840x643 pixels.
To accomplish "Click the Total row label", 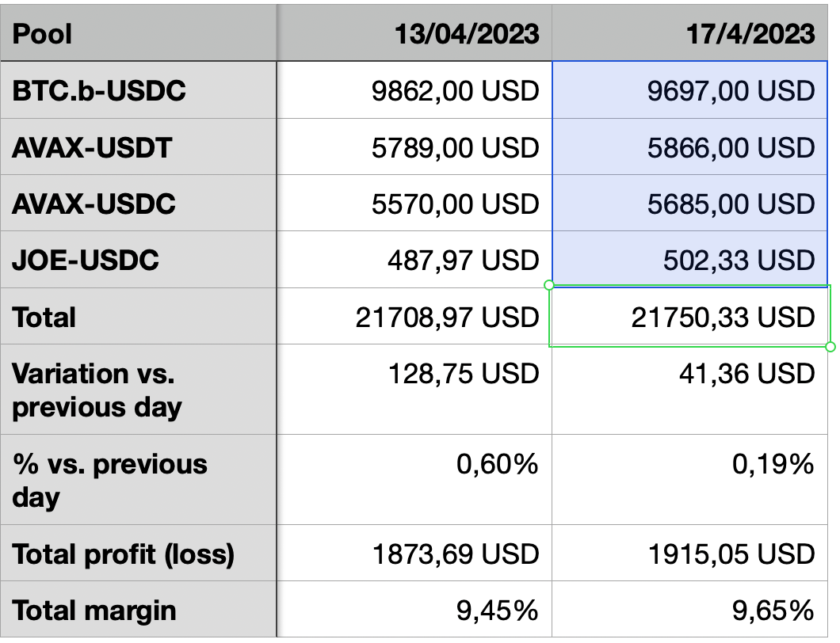I will tap(139, 317).
